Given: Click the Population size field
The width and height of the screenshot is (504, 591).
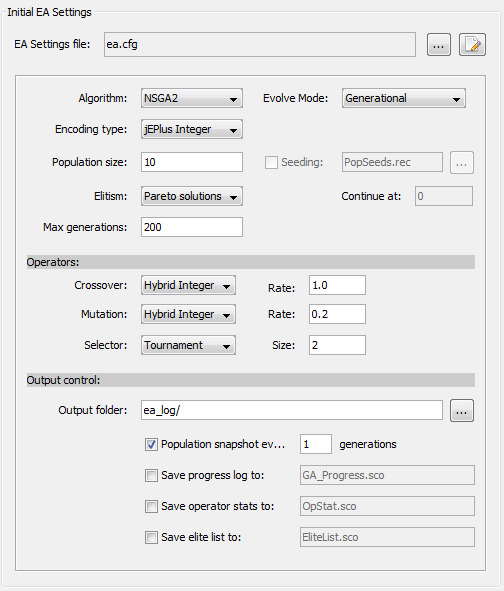Looking at the screenshot, I should coord(192,162).
